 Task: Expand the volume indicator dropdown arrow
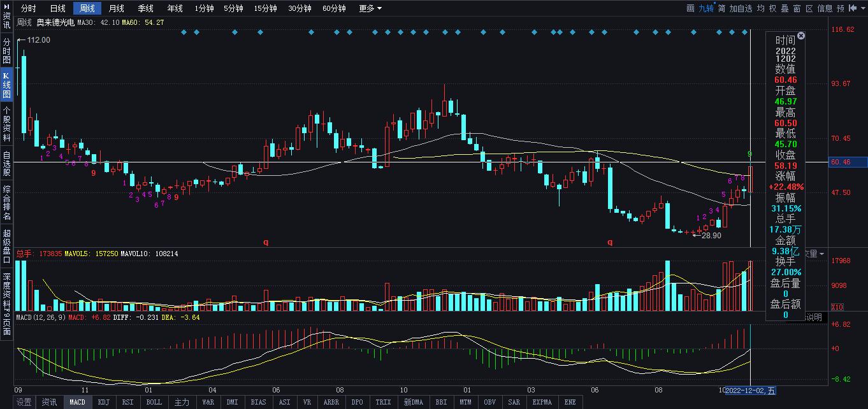tap(821, 254)
